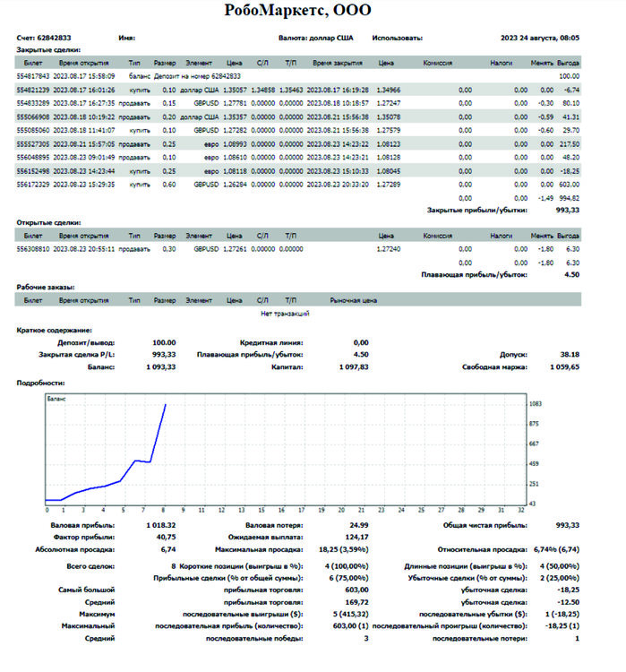This screenshot has width=626, height=672.
Task: Click the label Закрытые прибыли/убытки
Action: click(x=477, y=210)
